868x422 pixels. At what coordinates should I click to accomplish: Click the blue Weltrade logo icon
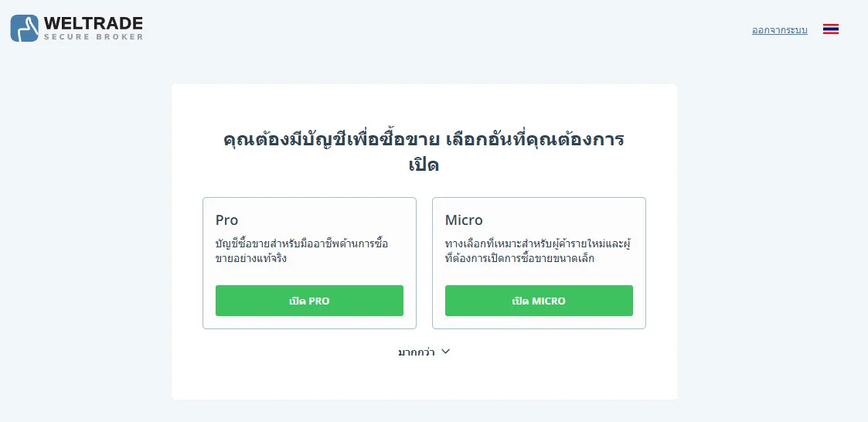click(25, 29)
